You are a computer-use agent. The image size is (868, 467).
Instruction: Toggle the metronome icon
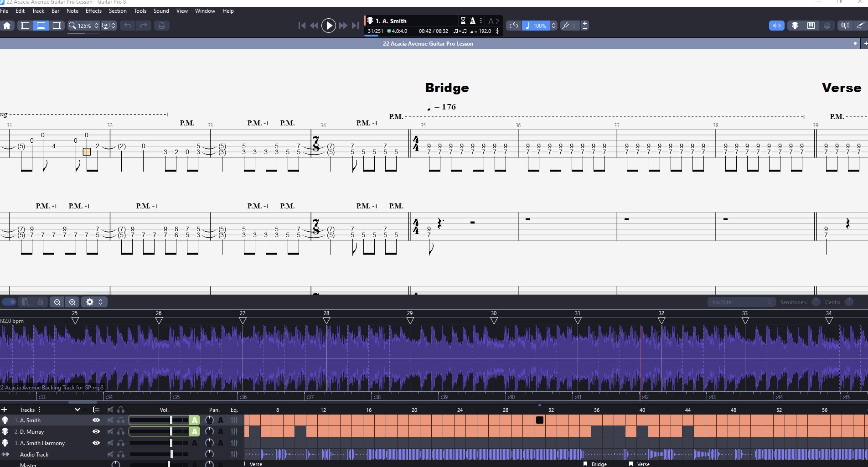coord(473,21)
